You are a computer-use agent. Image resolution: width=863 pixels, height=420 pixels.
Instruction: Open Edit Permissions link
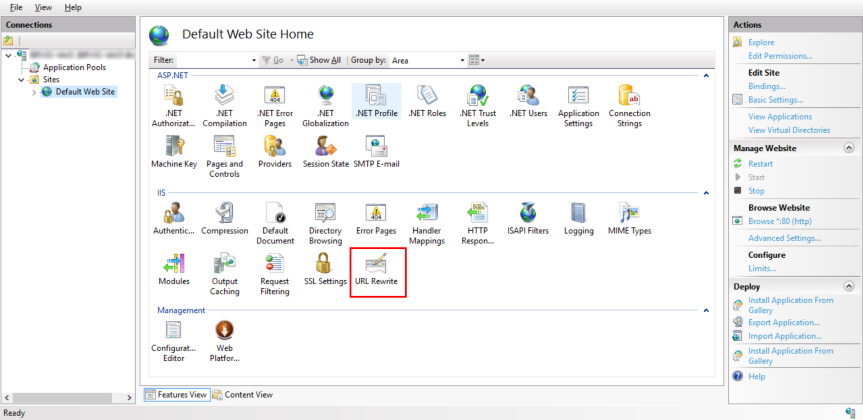click(x=780, y=56)
